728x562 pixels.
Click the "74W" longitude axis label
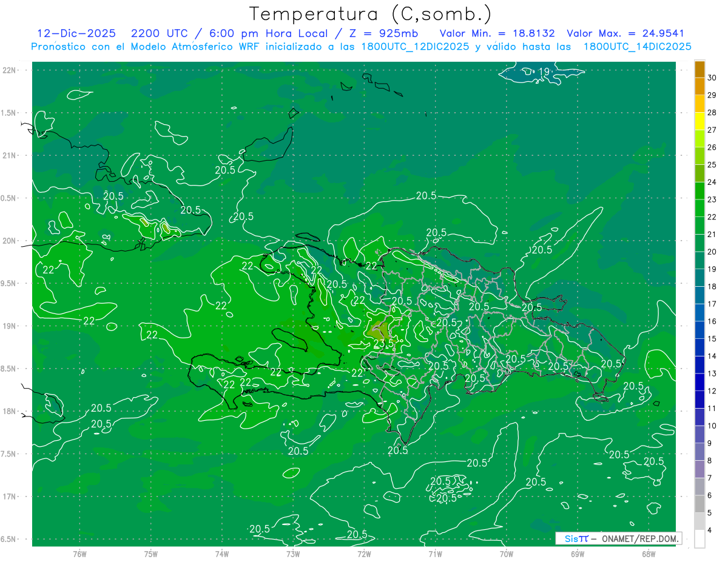coord(222,554)
